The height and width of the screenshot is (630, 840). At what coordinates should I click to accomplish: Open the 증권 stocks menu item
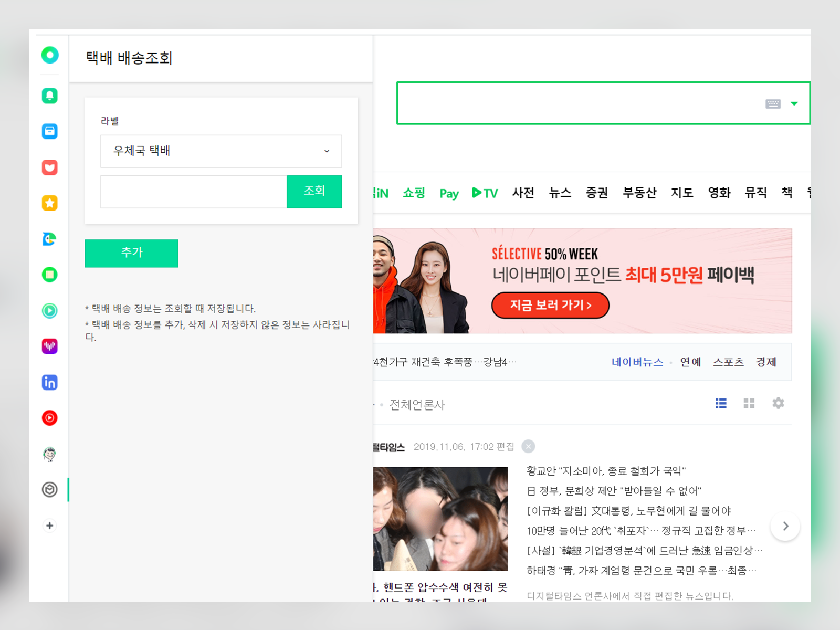point(597,193)
